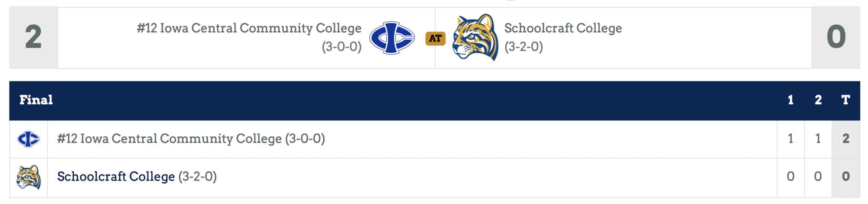Click the Schoolcraft College title in top banner
Image resolution: width=868 pixels, height=204 pixels.
(x=563, y=28)
